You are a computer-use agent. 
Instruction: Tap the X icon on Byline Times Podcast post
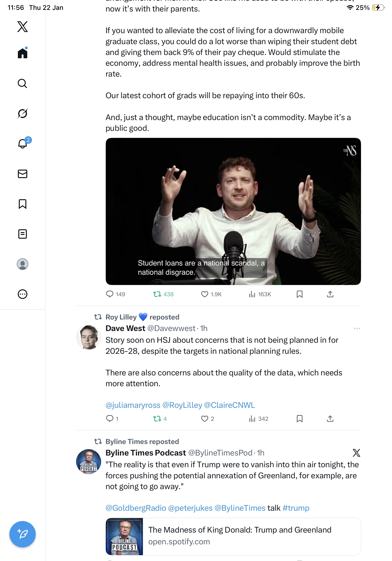pyautogui.click(x=356, y=452)
